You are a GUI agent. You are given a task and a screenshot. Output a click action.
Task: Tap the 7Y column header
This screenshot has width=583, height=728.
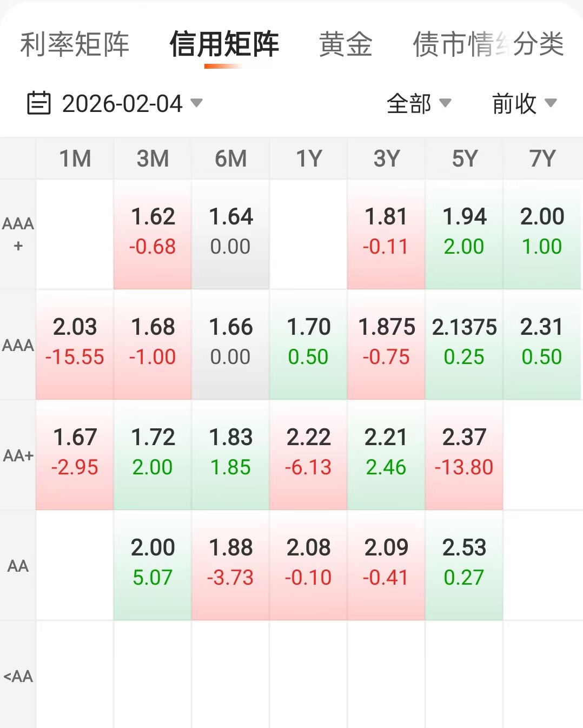(542, 158)
